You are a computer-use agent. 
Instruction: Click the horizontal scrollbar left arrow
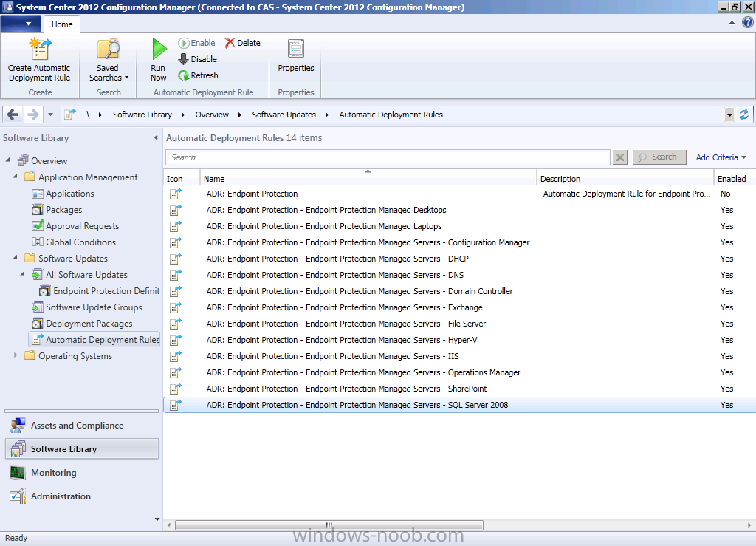click(x=168, y=525)
